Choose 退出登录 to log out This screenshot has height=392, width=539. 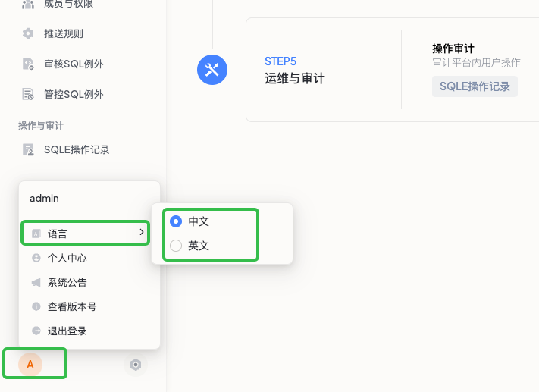point(67,331)
